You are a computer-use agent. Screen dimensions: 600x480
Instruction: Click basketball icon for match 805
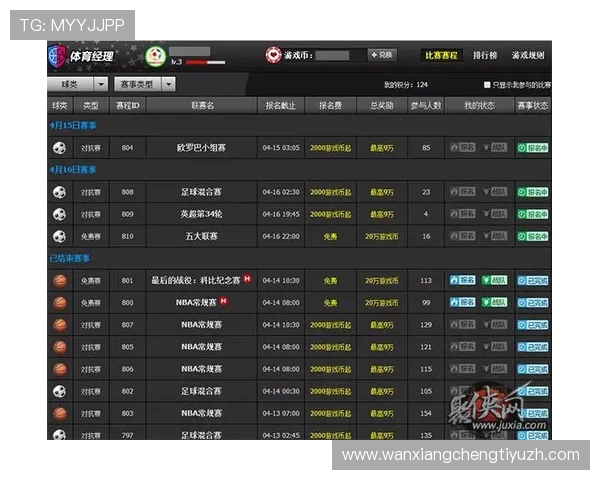(x=60, y=348)
